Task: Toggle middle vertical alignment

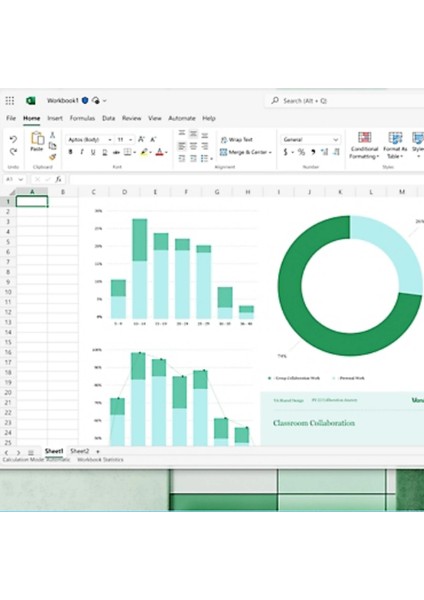Action: (193, 134)
